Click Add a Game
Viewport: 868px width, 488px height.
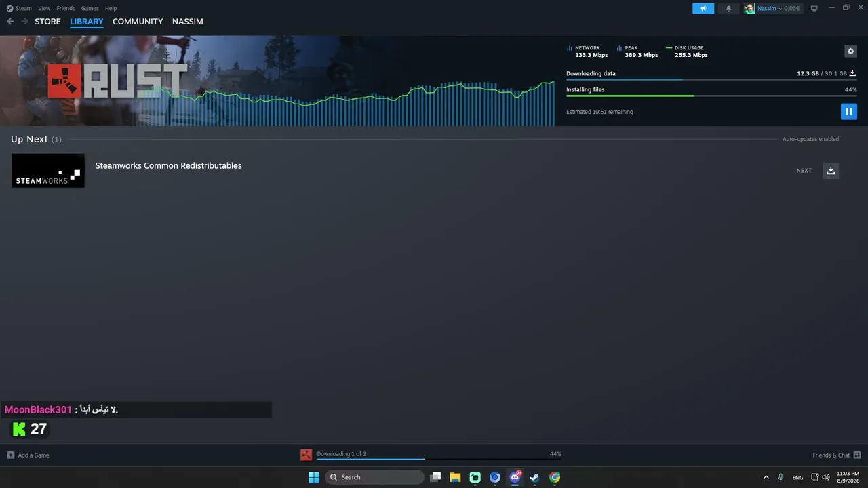pyautogui.click(x=28, y=455)
